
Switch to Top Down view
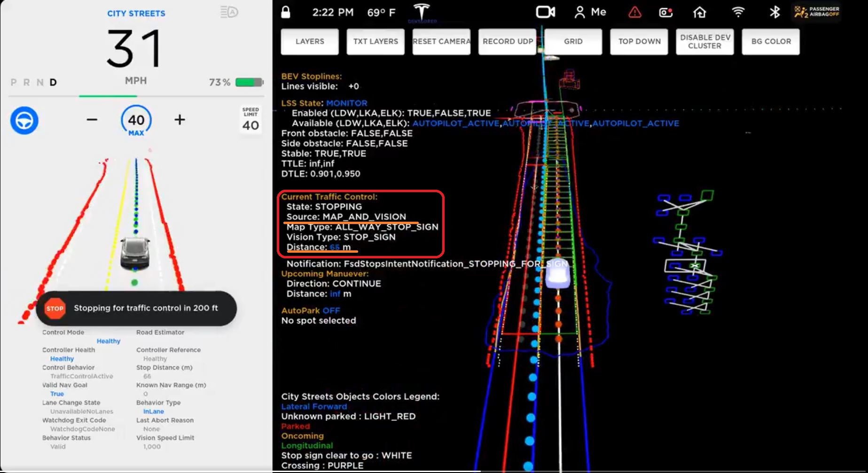click(639, 41)
